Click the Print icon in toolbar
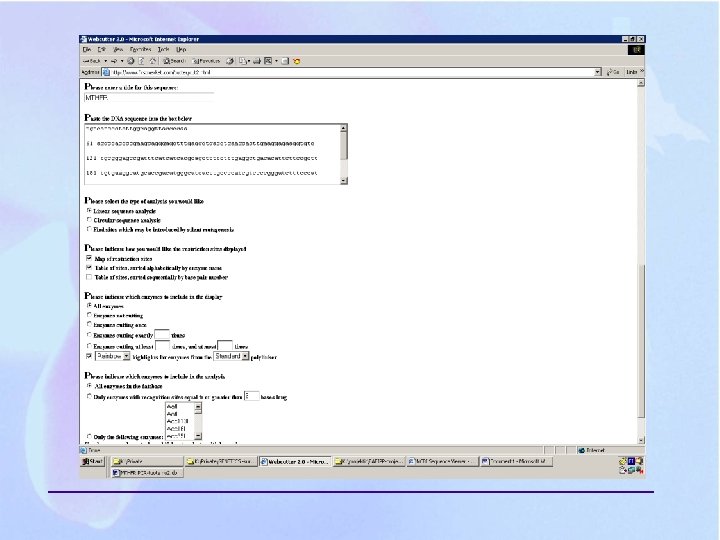720x540 pixels. [257, 61]
